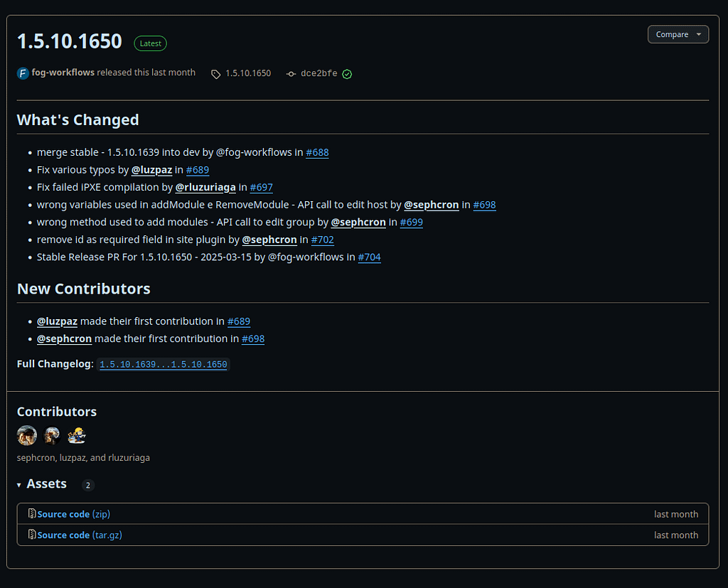This screenshot has height=588, width=728.
Task: Click the fog-workflows author avatar icon
Action: coord(23,73)
